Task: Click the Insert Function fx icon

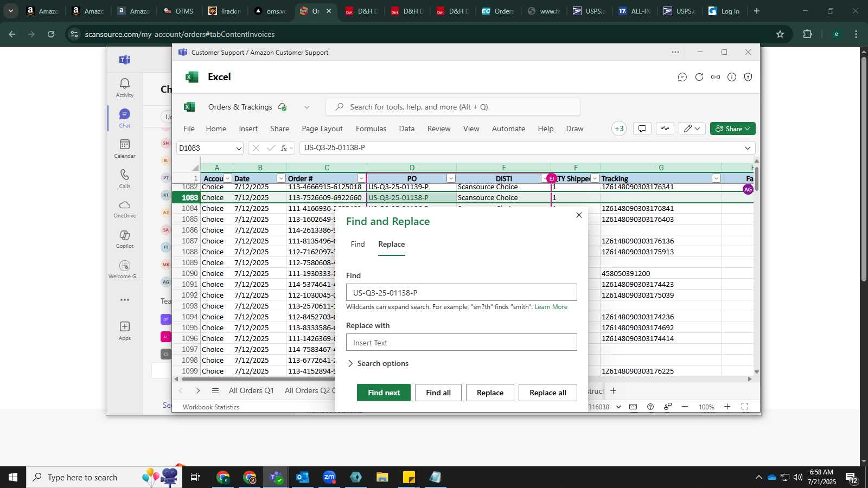Action: (x=284, y=148)
